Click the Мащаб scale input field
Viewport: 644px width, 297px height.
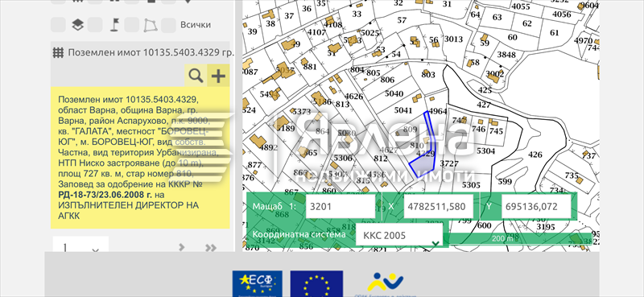pyautogui.click(x=341, y=206)
